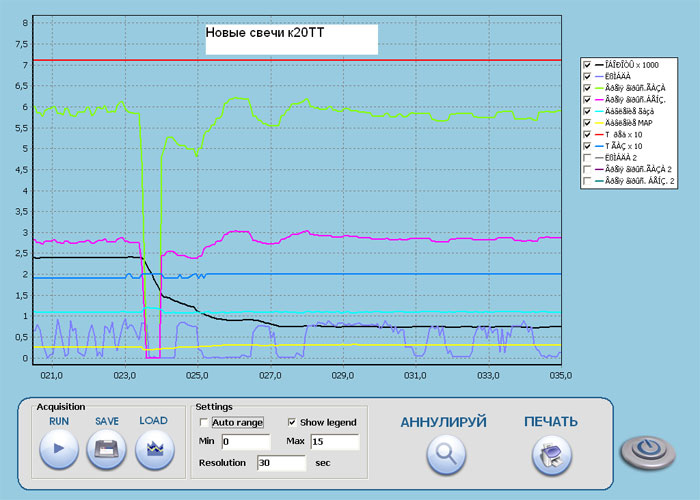700x500 pixels.
Task: Click the Min value input field
Action: [x=246, y=442]
